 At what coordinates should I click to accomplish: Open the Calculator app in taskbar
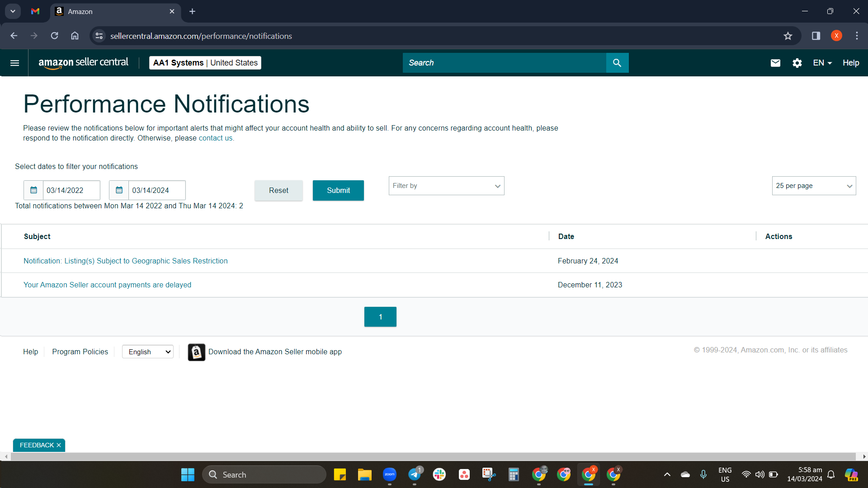pyautogui.click(x=514, y=474)
